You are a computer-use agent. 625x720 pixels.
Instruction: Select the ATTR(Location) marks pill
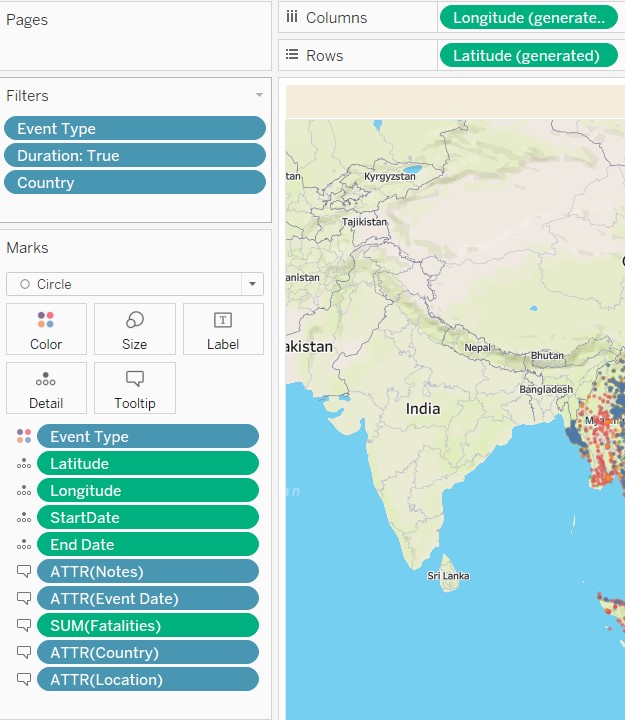click(x=147, y=679)
